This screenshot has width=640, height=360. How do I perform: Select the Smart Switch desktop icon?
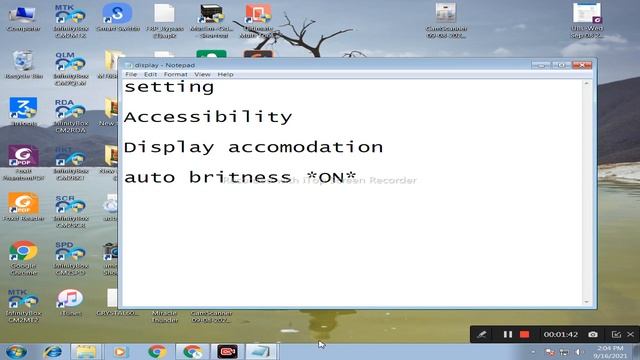tap(118, 18)
